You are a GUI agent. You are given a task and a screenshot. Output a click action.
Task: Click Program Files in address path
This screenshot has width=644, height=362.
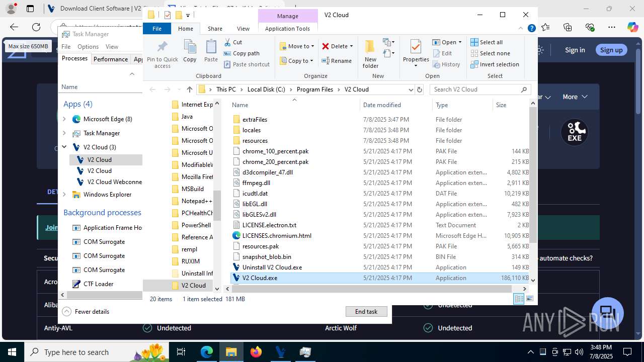coord(315,89)
